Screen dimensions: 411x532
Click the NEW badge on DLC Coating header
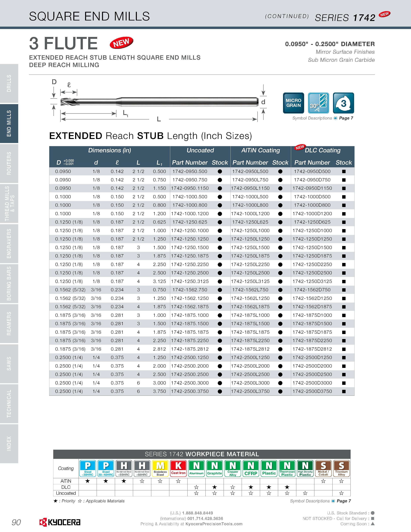point(300,147)
